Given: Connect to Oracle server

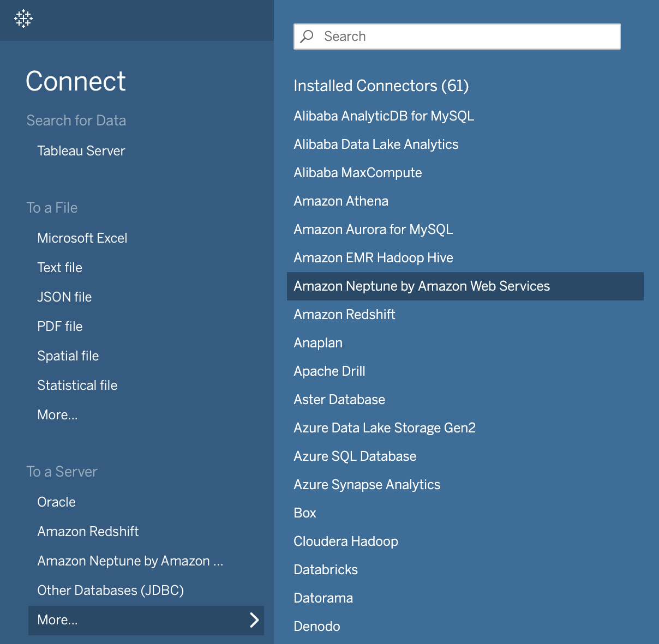Looking at the screenshot, I should [x=57, y=502].
